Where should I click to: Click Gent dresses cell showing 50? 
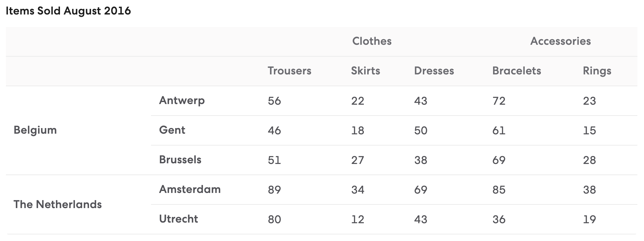coord(421,130)
